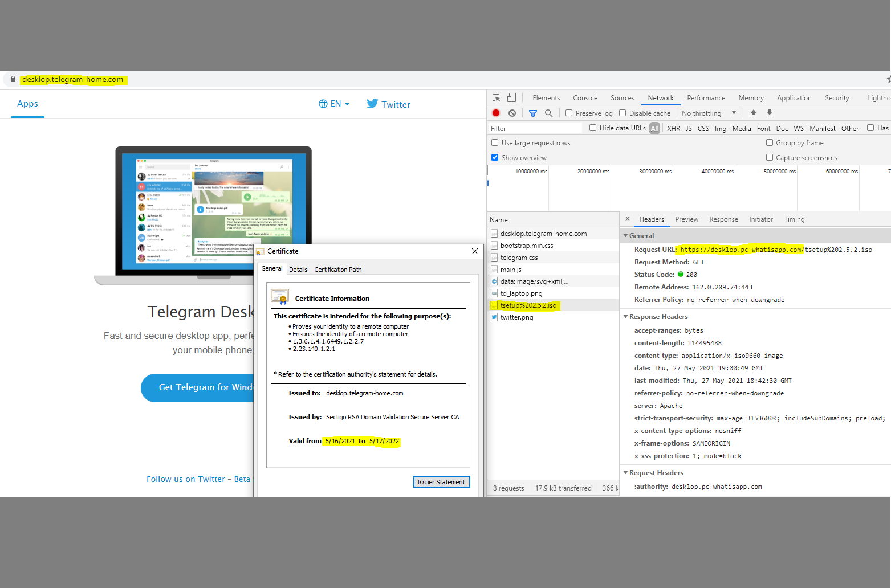Open the network filter funnel icon
This screenshot has width=891, height=588.
point(532,113)
